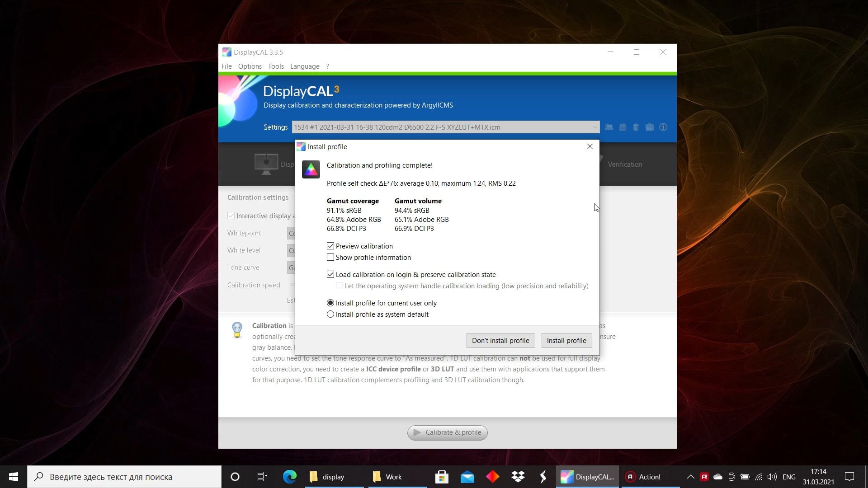Open the Tools menu

pos(276,66)
